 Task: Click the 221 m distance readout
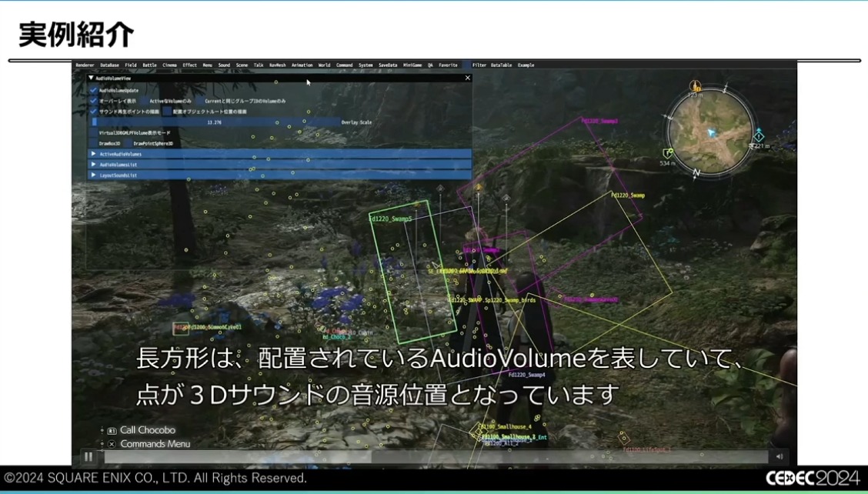pyautogui.click(x=763, y=146)
